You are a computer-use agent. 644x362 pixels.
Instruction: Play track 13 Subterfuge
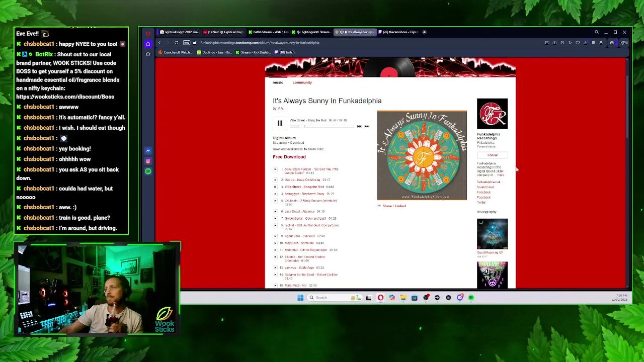pos(275,267)
